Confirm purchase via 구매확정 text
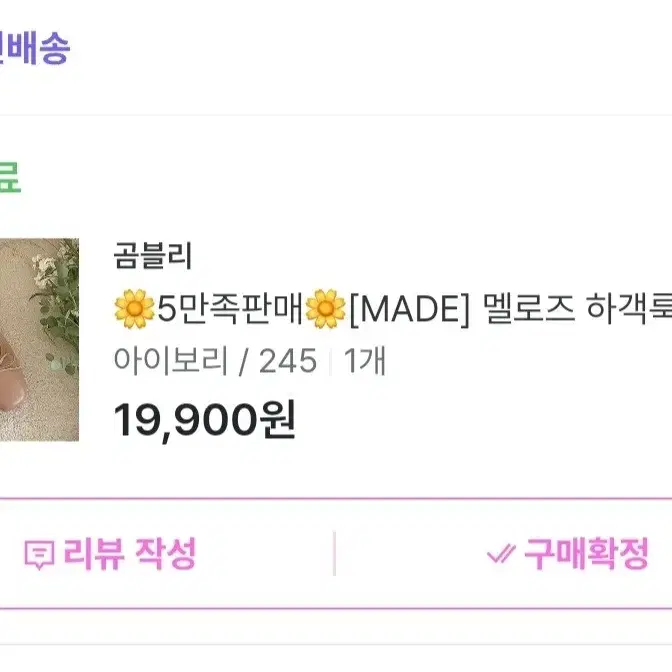The width and height of the screenshot is (672, 672). (586, 553)
